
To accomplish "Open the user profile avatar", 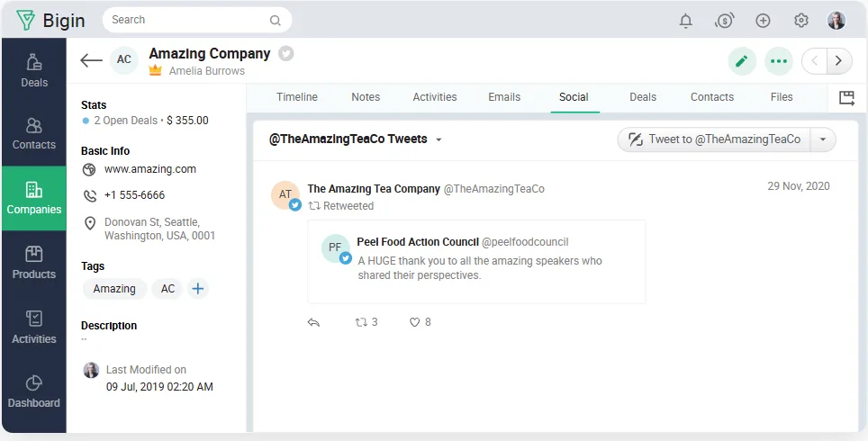I will coord(836,21).
